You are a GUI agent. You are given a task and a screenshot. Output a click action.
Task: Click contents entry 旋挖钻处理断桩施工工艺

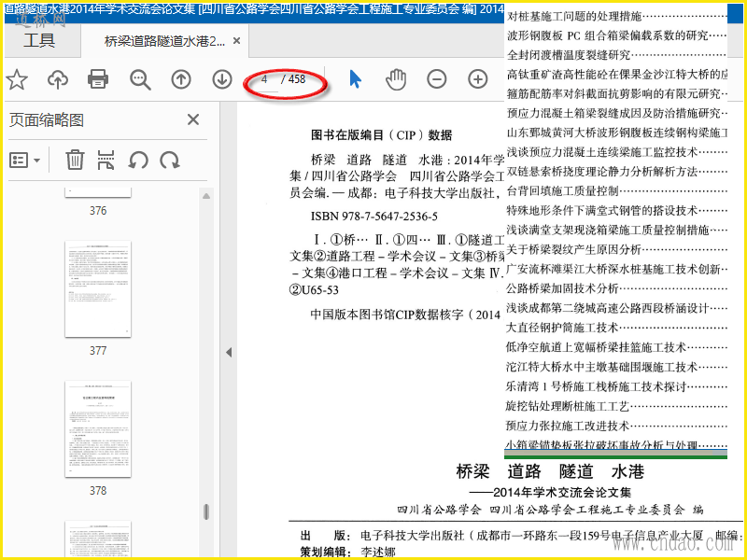coord(568,406)
